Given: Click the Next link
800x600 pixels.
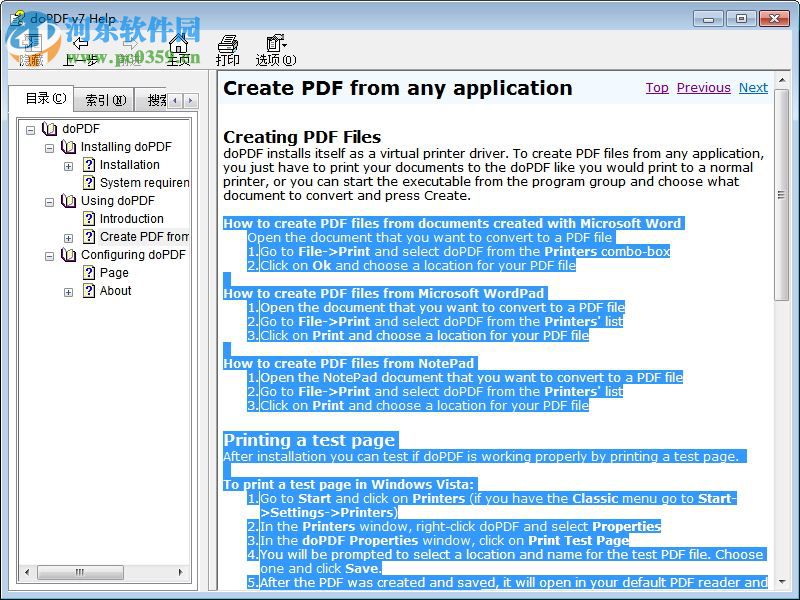Looking at the screenshot, I should [753, 87].
